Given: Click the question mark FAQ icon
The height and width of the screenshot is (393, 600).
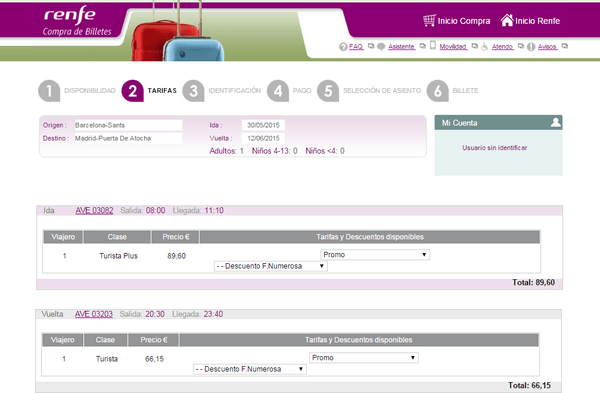Looking at the screenshot, I should coord(343,47).
